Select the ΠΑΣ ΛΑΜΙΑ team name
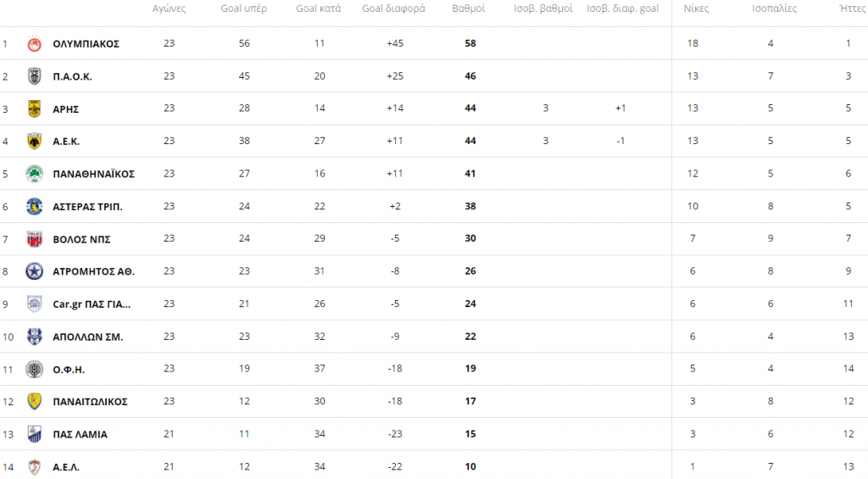The width and height of the screenshot is (868, 479). pyautogui.click(x=80, y=434)
